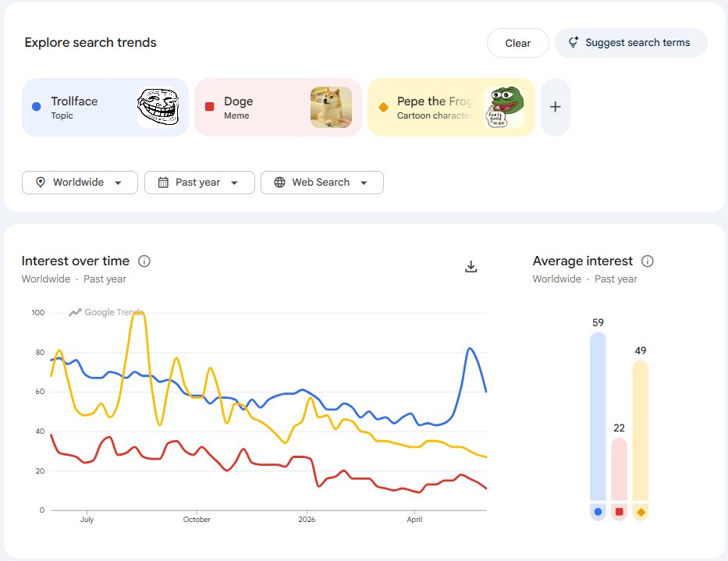Screen dimensions: 728x561
Task: Select the Doge meme chip
Action: click(x=278, y=107)
